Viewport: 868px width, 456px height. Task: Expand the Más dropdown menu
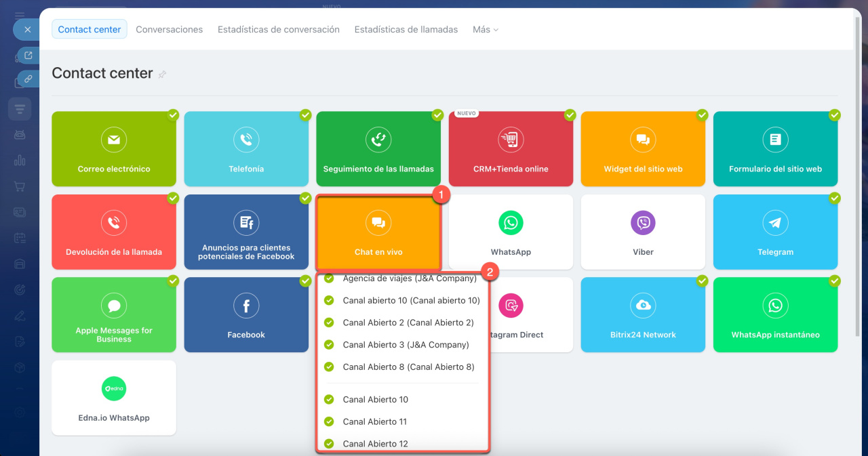485,30
